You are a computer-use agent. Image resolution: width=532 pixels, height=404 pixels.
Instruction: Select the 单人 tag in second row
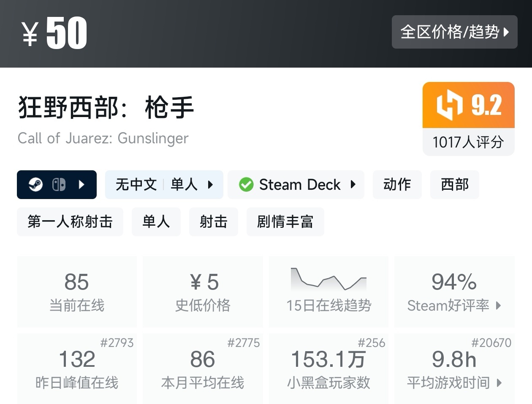156,222
